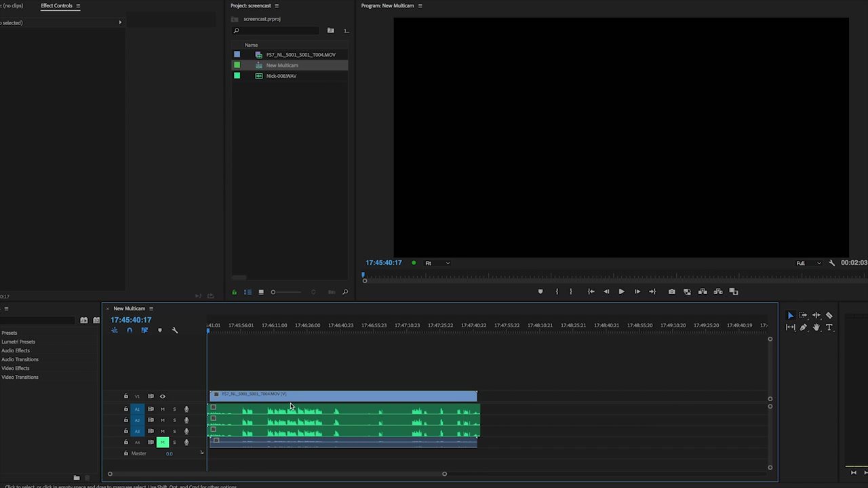Screen dimensions: 868x488
Task: Switch to the Effect Controls tab
Action: pyautogui.click(x=56, y=5)
